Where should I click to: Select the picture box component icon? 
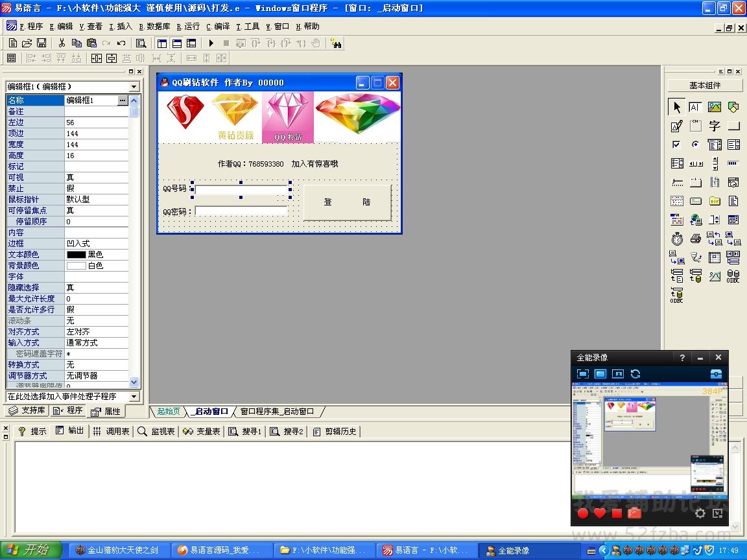(714, 107)
